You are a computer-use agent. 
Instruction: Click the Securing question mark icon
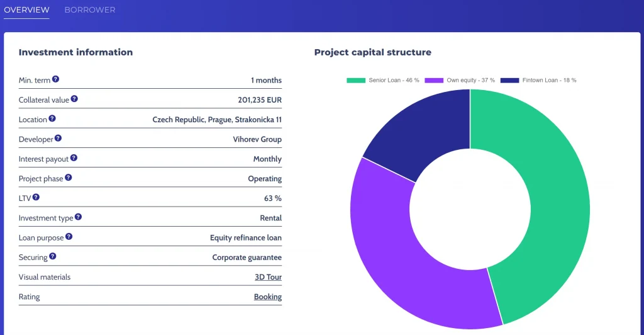[x=53, y=256]
